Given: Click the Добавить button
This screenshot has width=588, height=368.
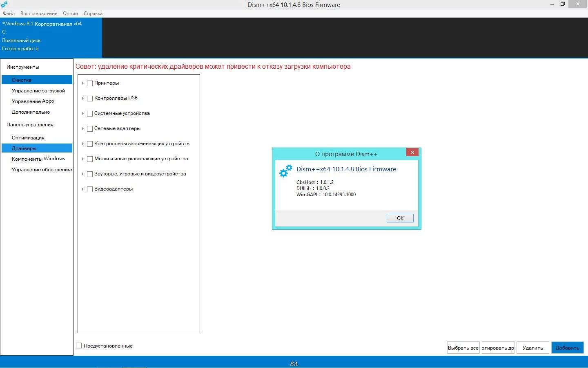Looking at the screenshot, I should [x=567, y=348].
